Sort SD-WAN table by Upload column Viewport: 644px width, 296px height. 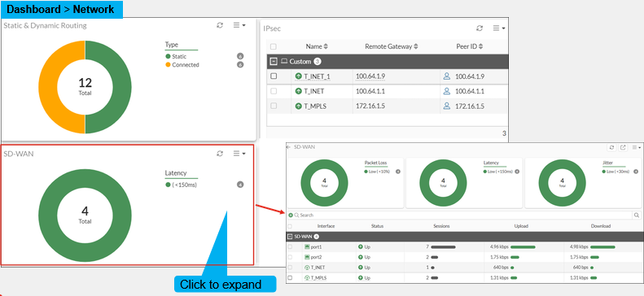(521, 226)
